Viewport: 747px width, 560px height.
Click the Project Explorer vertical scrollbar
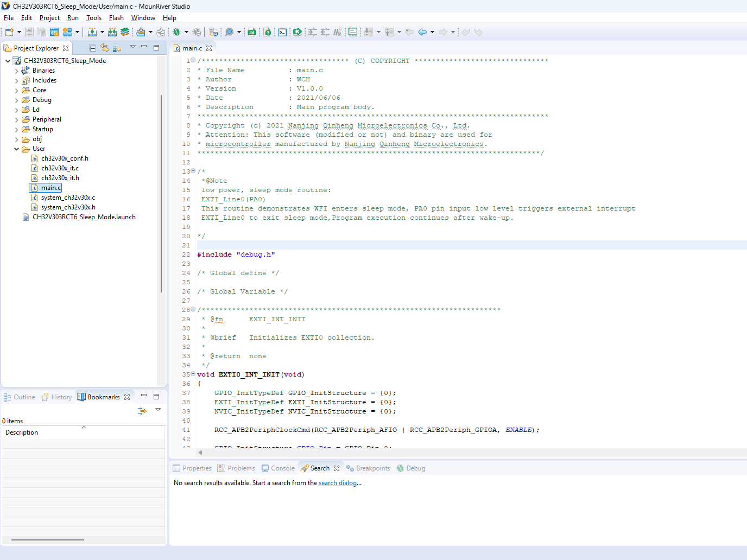click(x=161, y=194)
